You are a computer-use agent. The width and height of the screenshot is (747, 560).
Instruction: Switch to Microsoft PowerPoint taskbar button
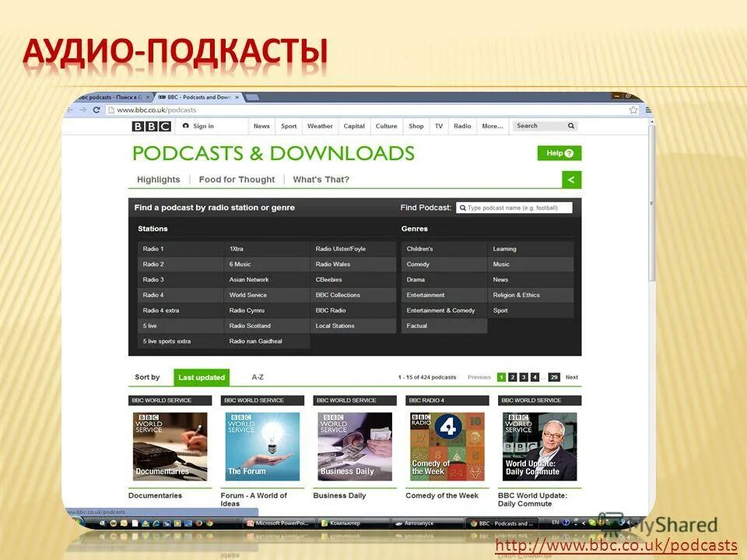click(278, 523)
